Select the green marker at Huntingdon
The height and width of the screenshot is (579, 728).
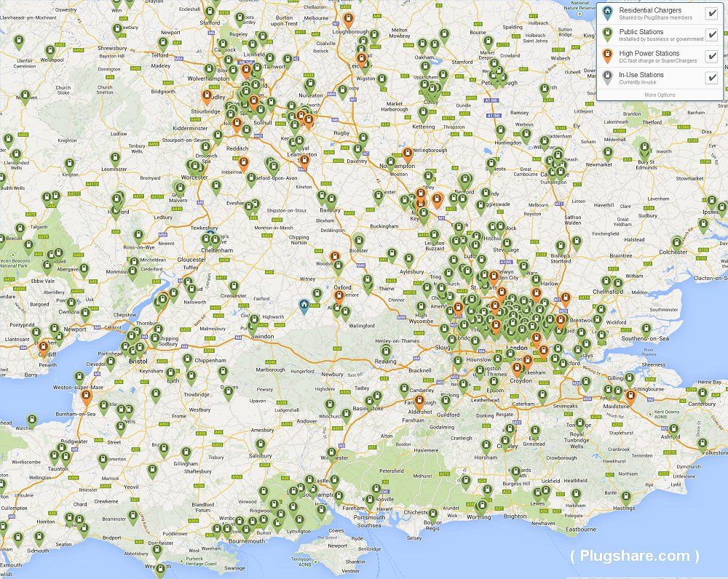[x=500, y=132]
